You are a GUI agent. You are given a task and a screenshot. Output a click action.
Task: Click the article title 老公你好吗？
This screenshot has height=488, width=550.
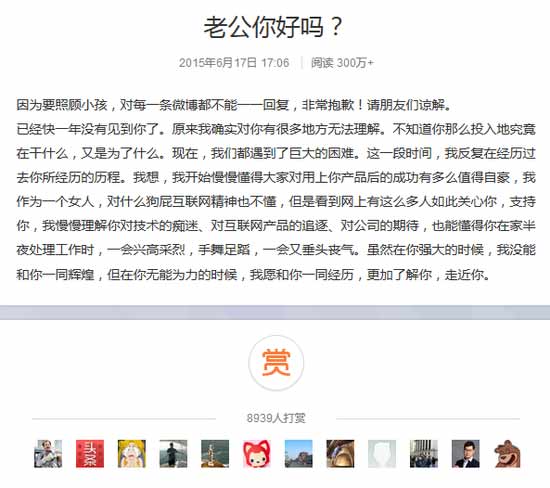point(273,27)
